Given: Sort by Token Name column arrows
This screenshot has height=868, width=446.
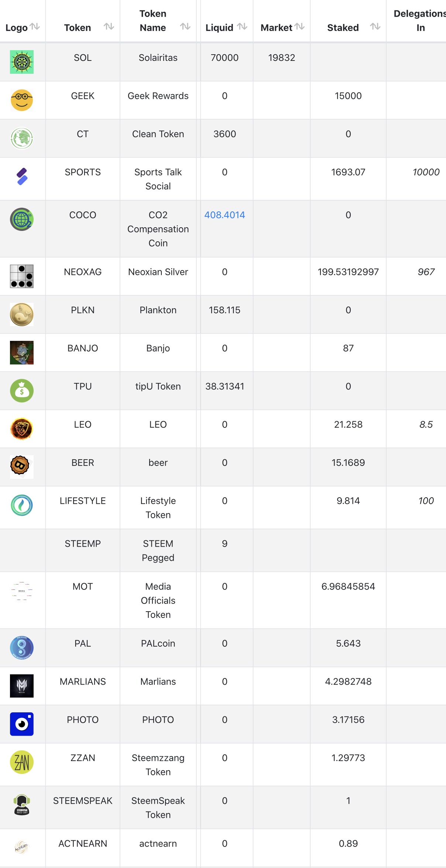Looking at the screenshot, I should click(x=185, y=27).
